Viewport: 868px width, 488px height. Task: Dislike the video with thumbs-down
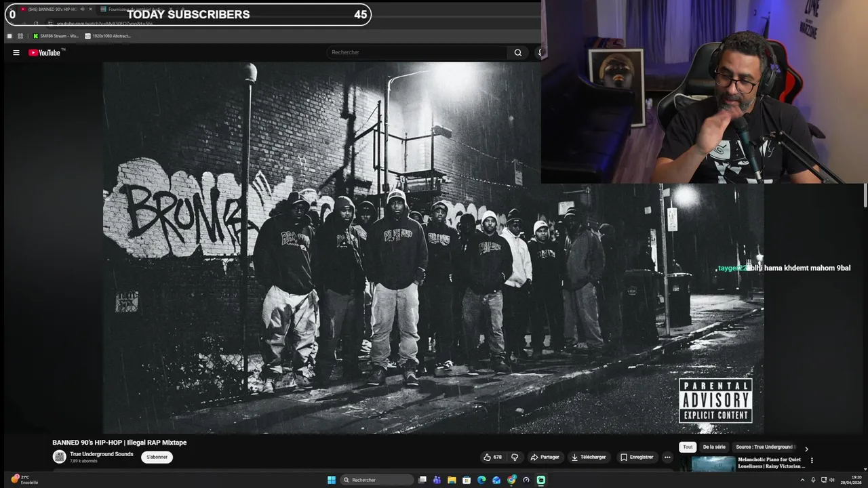[x=515, y=457]
